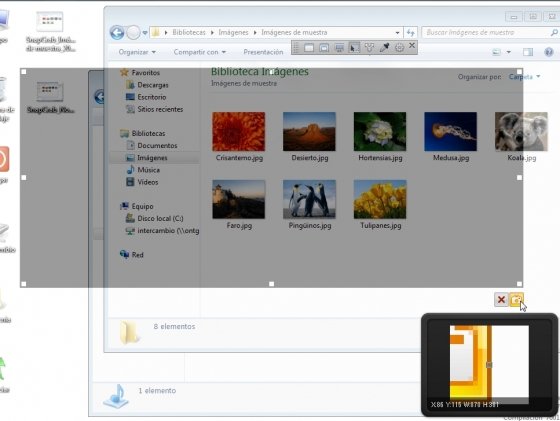Image resolution: width=560 pixels, height=421 pixels.
Task: Confirm capture with the yellow camera button
Action: (516, 300)
